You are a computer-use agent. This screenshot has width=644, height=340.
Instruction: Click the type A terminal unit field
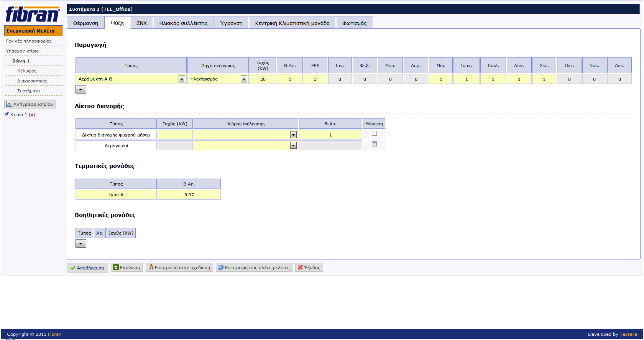pyautogui.click(x=116, y=195)
